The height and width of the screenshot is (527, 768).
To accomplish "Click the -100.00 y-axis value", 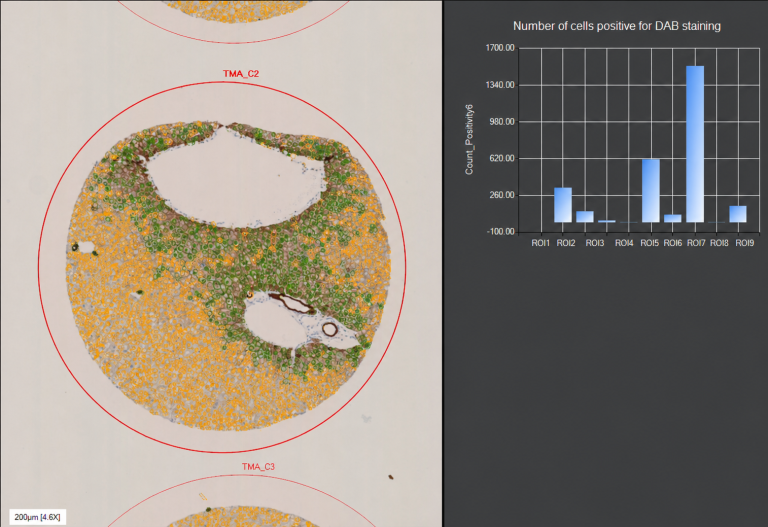I will click(501, 232).
